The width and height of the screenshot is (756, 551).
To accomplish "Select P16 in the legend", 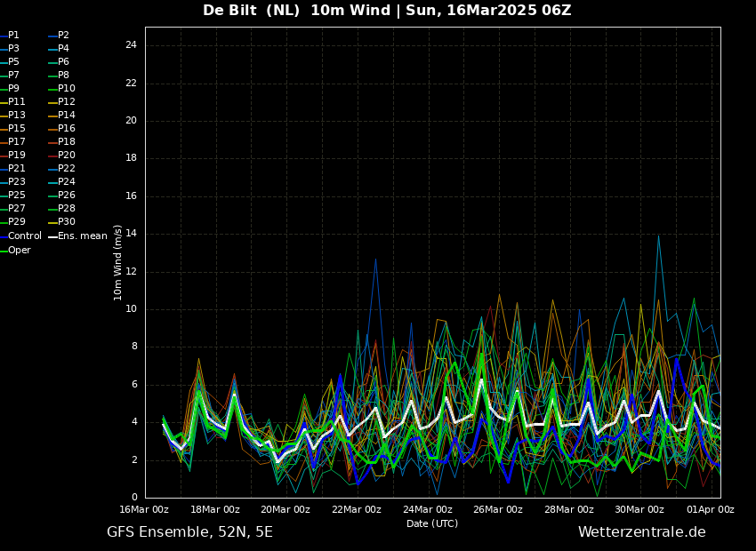I will click(67, 129).
